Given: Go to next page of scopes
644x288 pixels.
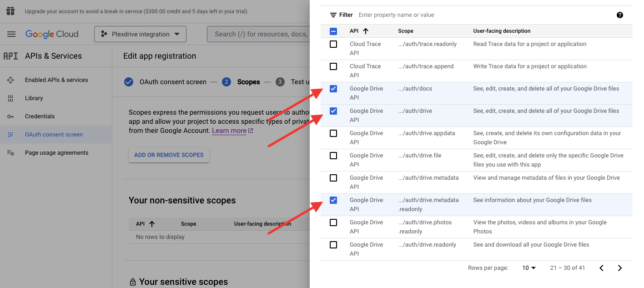Looking at the screenshot, I should pos(619,268).
